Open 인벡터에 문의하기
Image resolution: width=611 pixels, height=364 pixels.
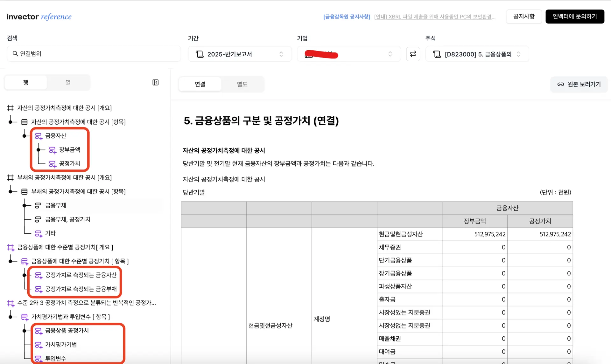pyautogui.click(x=575, y=17)
